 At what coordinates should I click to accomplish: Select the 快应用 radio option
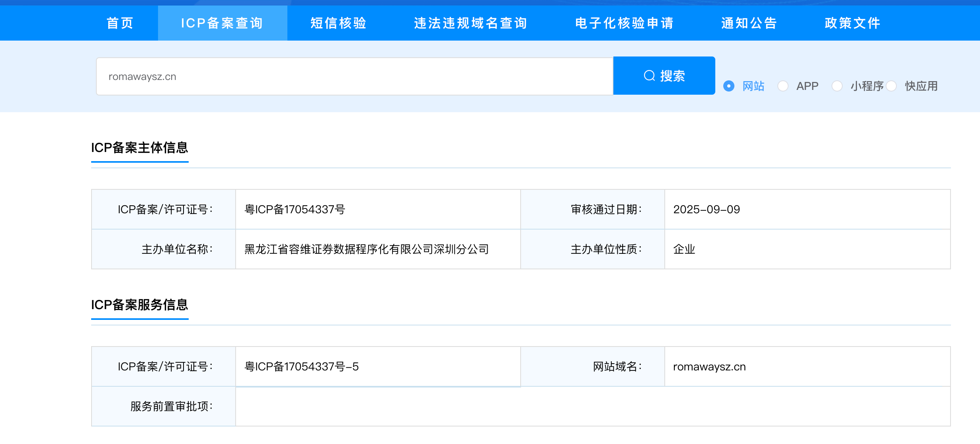(892, 86)
